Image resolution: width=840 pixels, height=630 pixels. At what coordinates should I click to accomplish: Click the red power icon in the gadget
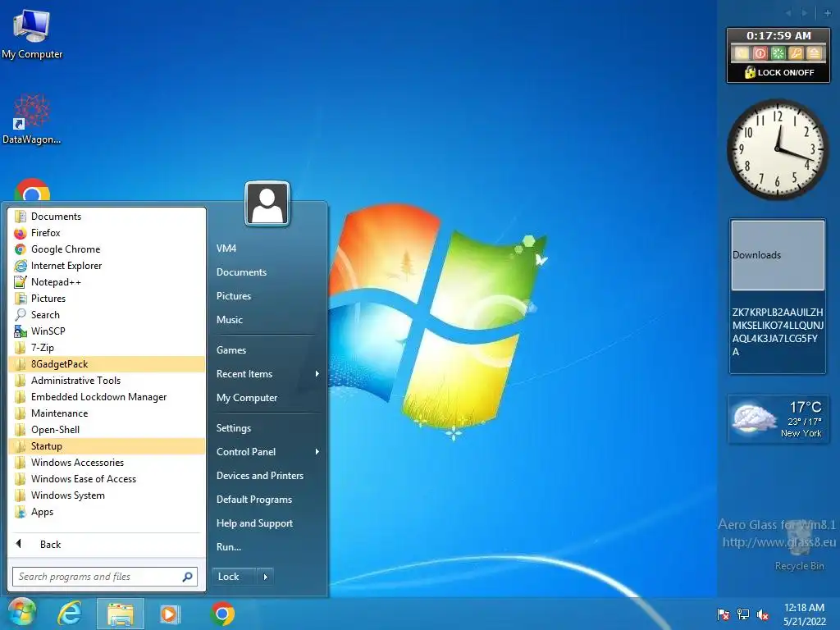point(760,53)
